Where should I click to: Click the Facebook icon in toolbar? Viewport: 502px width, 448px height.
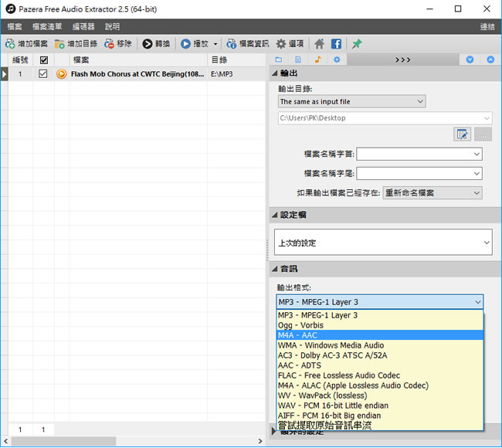point(336,44)
